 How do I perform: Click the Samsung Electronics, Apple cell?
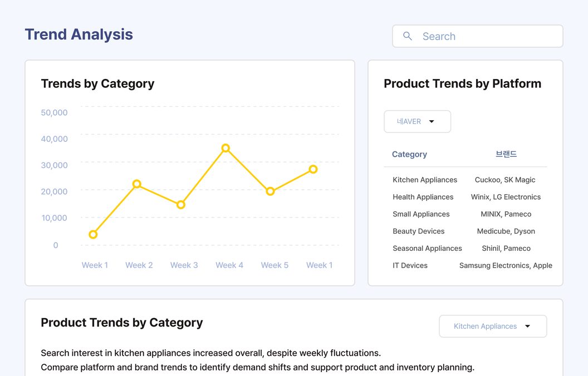[506, 265]
